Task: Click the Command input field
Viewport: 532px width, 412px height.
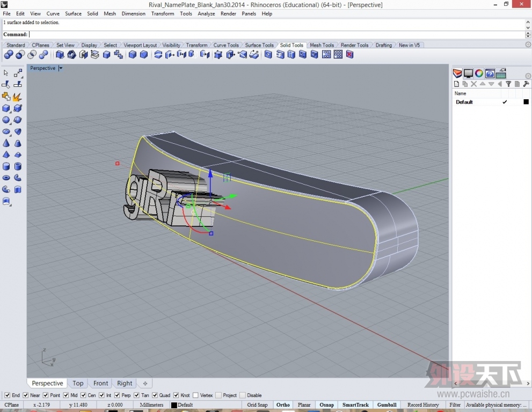Action: [276, 34]
